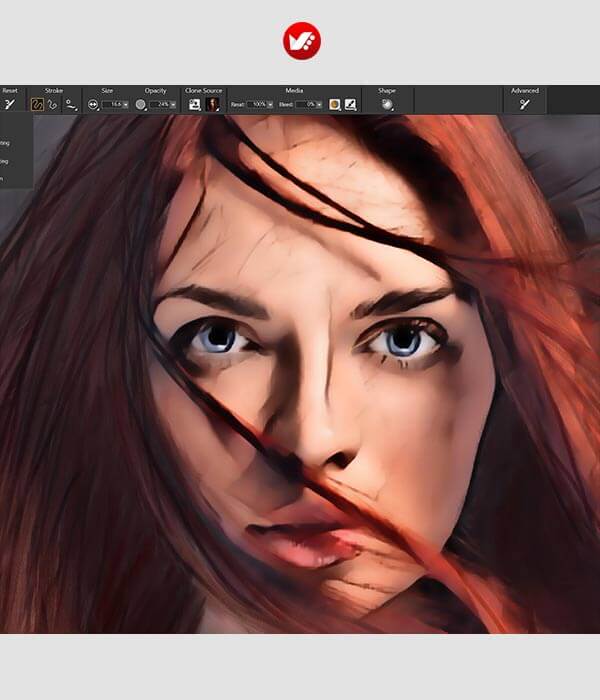The image size is (600, 700).
Task: Click the Resat percentage field
Action: (x=257, y=104)
